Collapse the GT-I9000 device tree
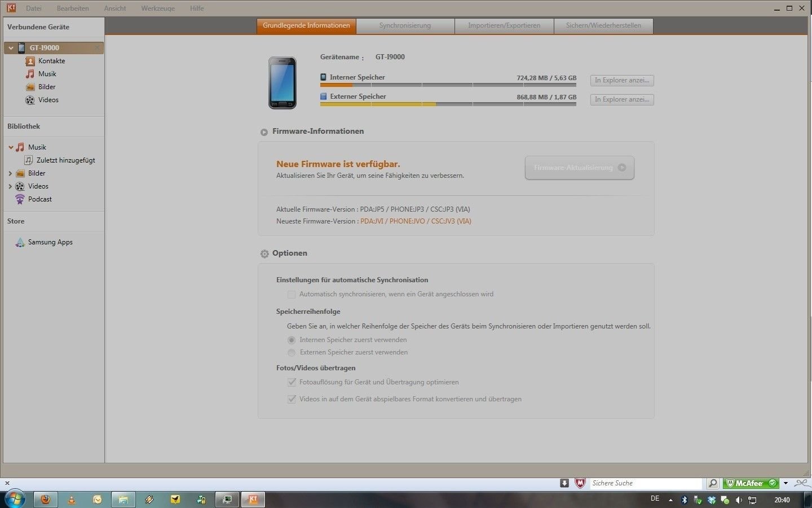The width and height of the screenshot is (812, 508). pos(11,48)
